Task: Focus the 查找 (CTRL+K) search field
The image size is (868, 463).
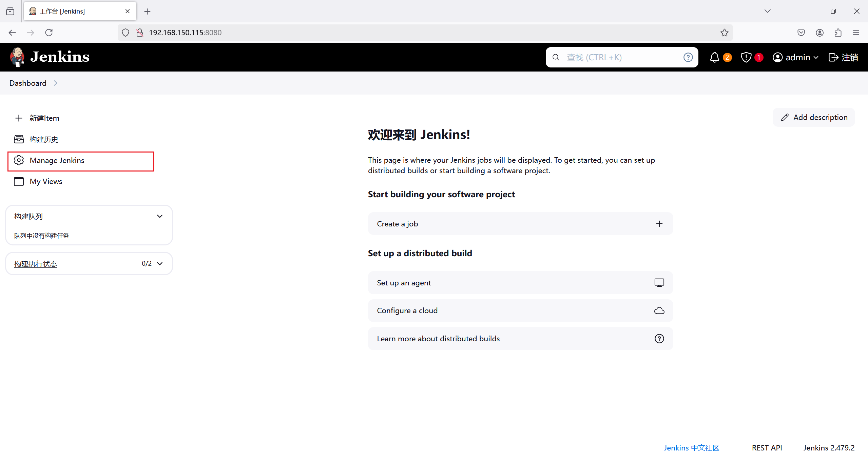Action: tap(622, 57)
